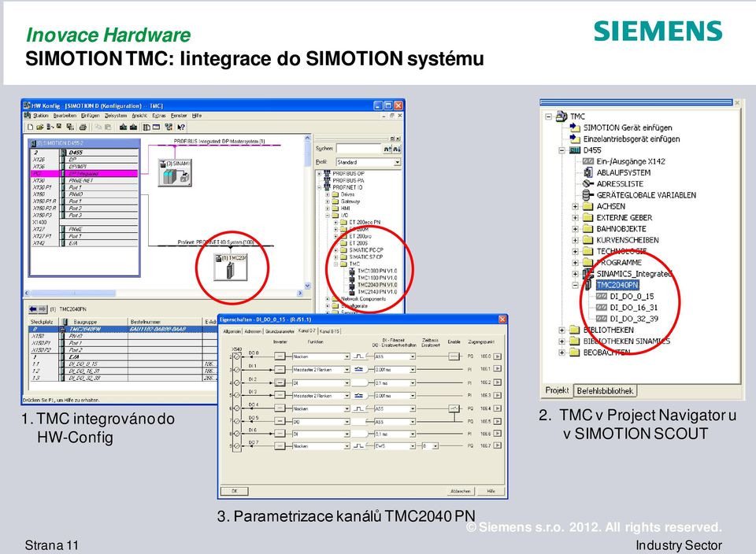Click the catalog view toggle icon in HW Konfig toolbar
This screenshot has height=554, width=756.
[x=146, y=127]
